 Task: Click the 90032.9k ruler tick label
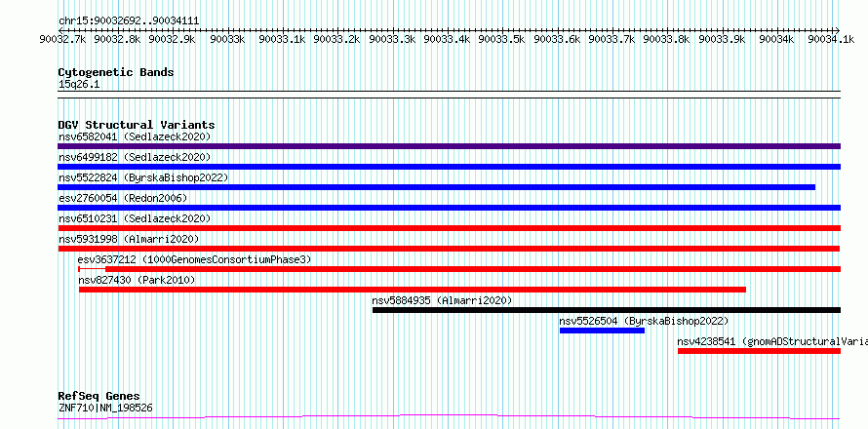174,39
